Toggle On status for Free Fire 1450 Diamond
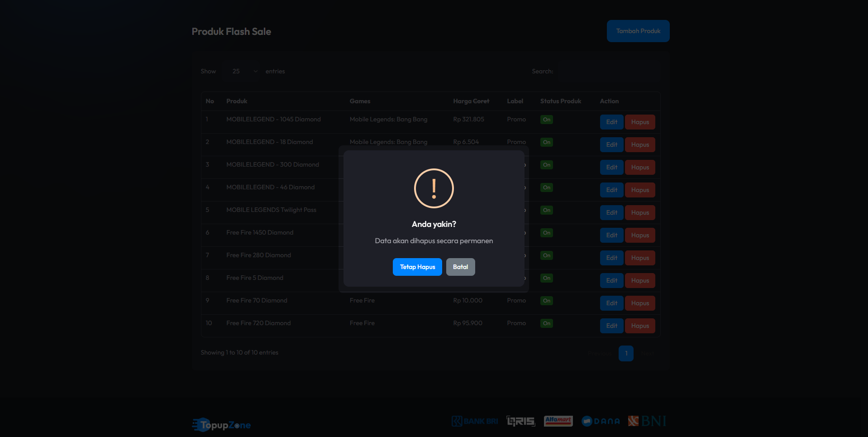The height and width of the screenshot is (437, 868). click(x=546, y=233)
